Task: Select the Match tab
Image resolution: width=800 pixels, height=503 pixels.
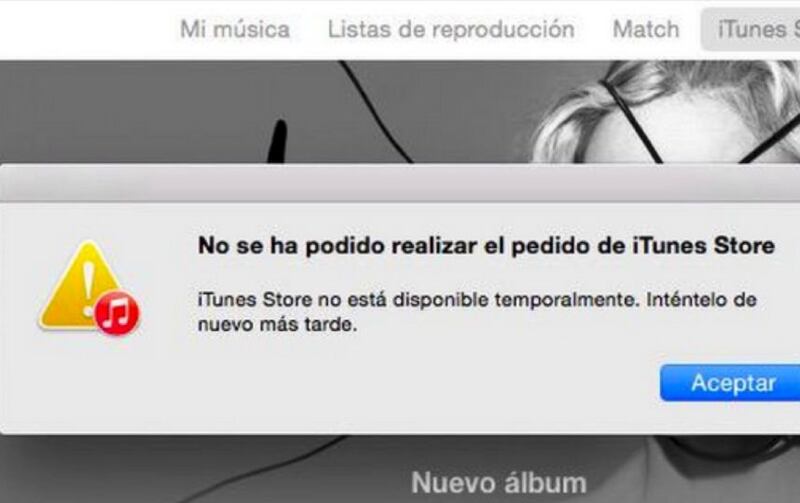Action: (x=646, y=29)
